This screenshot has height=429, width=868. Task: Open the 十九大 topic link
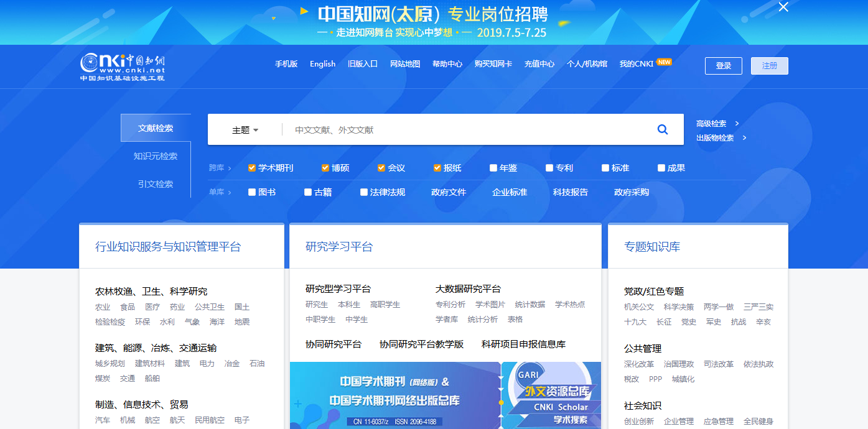[635, 322]
